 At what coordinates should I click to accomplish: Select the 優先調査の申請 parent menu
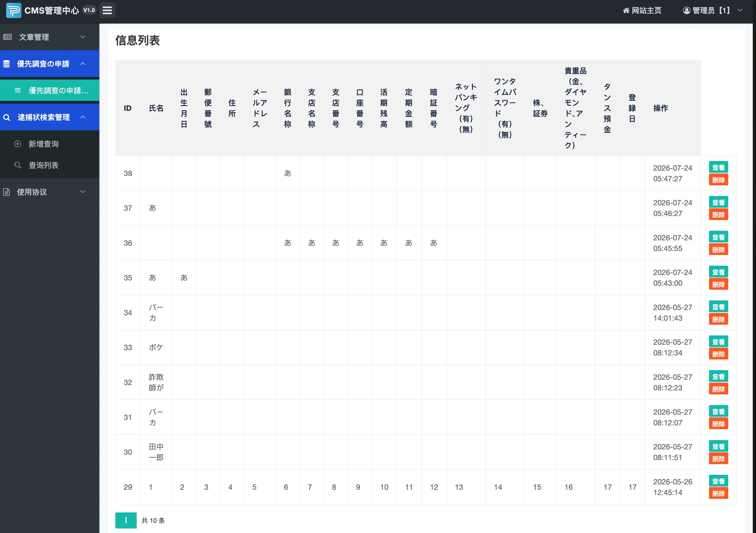(x=50, y=64)
